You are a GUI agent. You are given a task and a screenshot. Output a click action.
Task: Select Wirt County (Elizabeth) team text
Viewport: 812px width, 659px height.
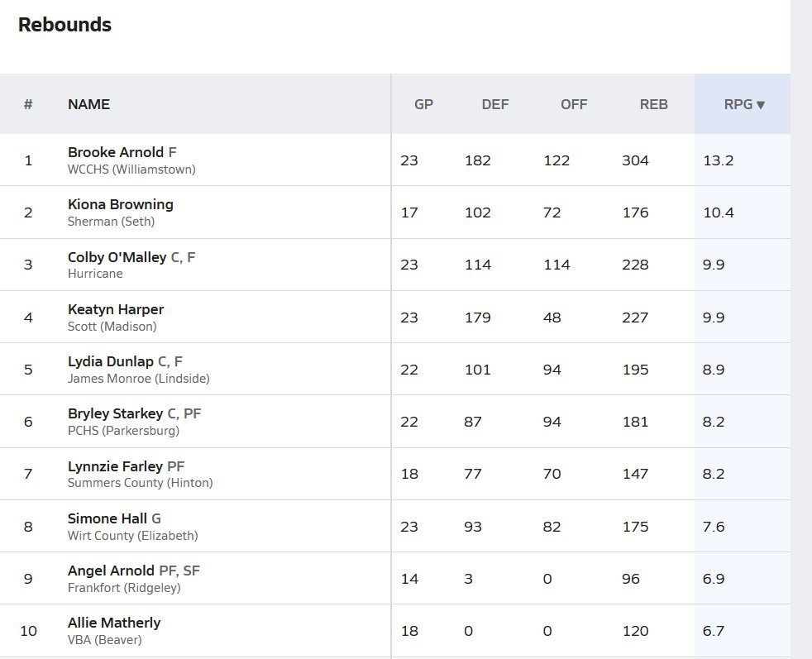point(132,536)
